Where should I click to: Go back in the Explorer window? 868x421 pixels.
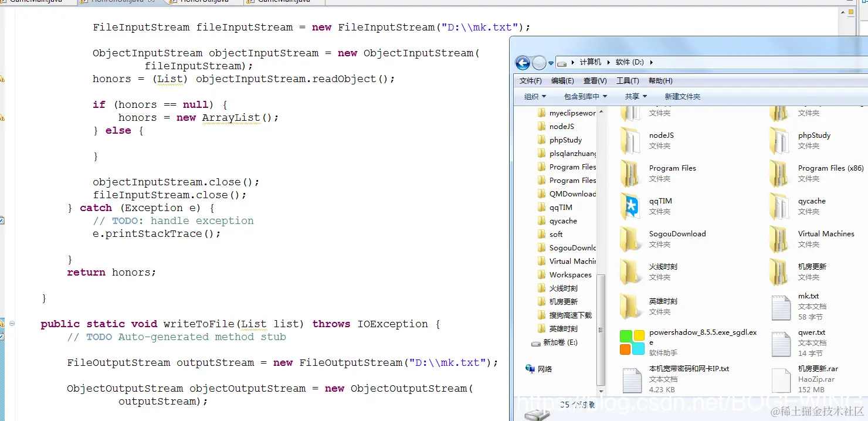pos(523,63)
